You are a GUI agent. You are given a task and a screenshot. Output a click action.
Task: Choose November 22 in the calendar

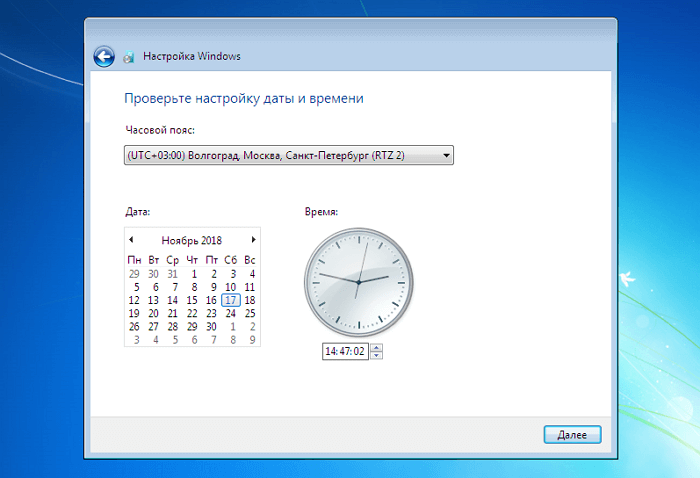(x=192, y=313)
